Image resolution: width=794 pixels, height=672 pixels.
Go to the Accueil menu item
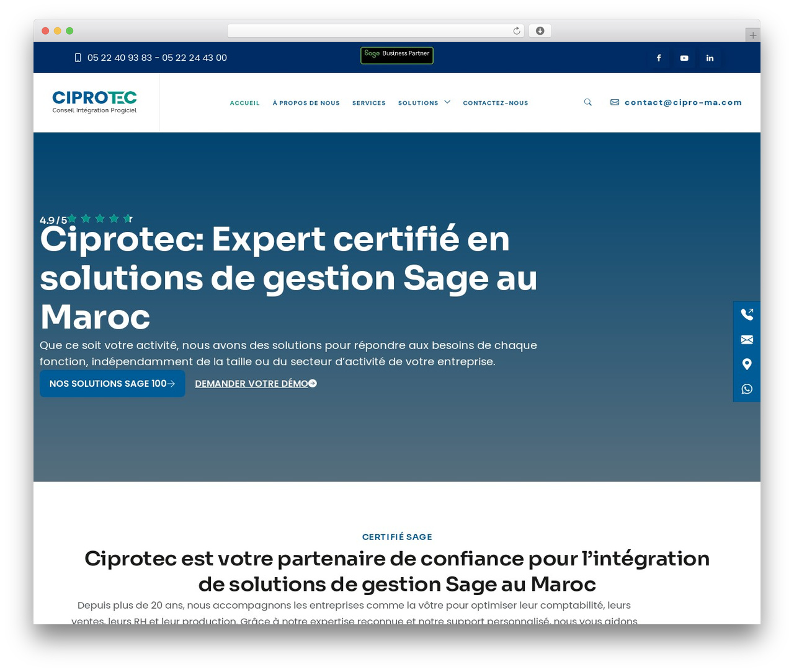tap(245, 103)
